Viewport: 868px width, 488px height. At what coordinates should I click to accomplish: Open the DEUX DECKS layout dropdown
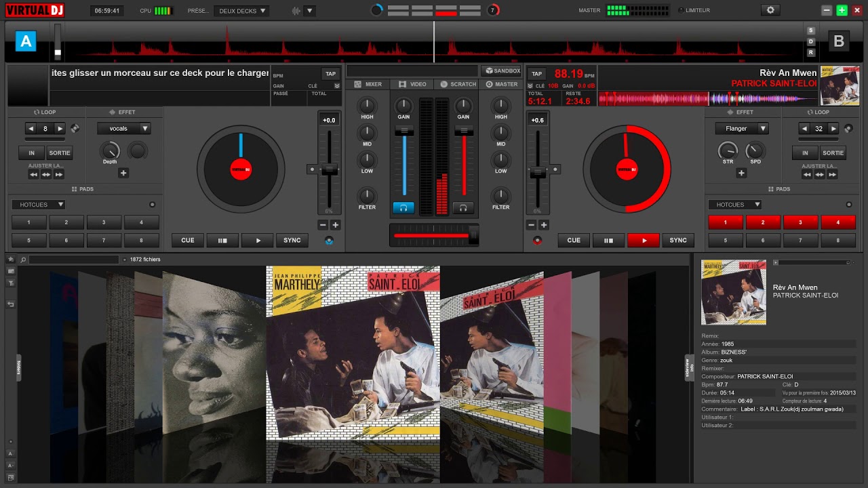pyautogui.click(x=241, y=11)
